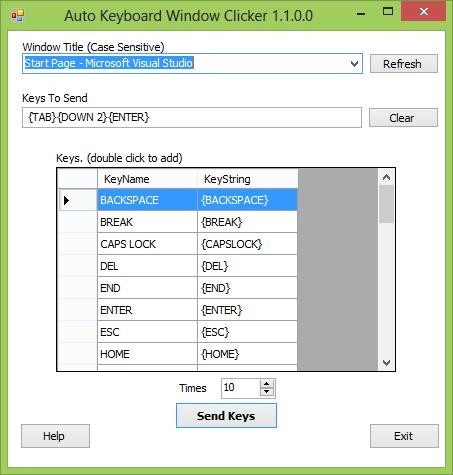Select the ENTER key name cell

point(147,310)
